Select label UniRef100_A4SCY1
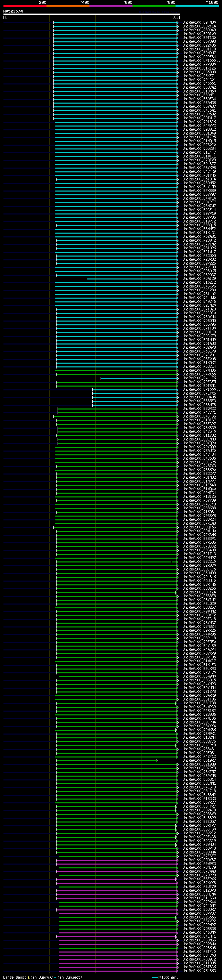Screen dimensions: 222x980 [x=199, y=412]
